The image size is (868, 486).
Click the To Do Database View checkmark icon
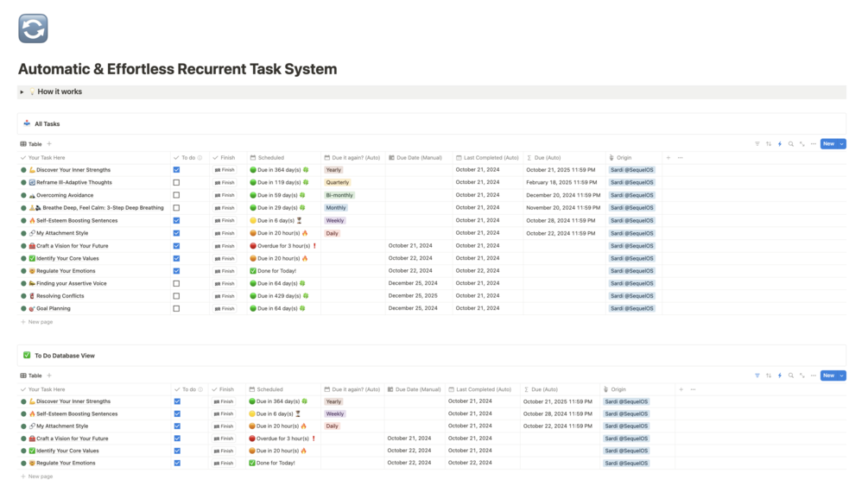coord(27,356)
